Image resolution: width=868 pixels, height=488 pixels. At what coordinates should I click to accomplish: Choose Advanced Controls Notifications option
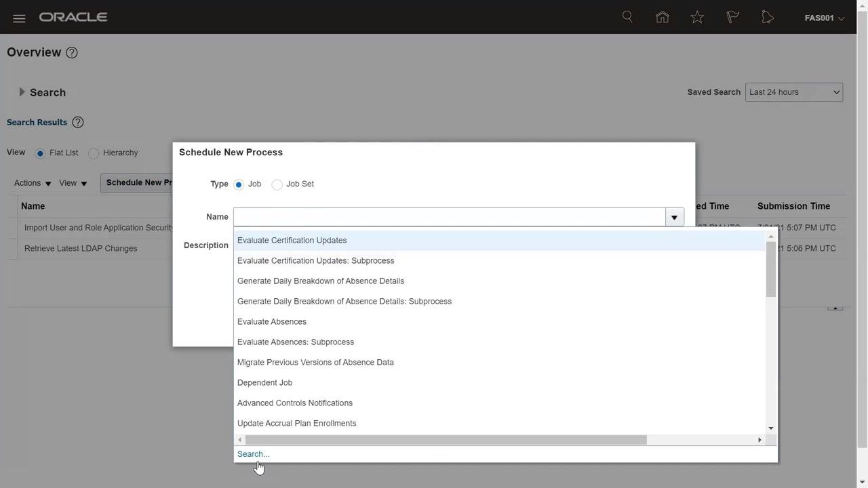(499, 403)
